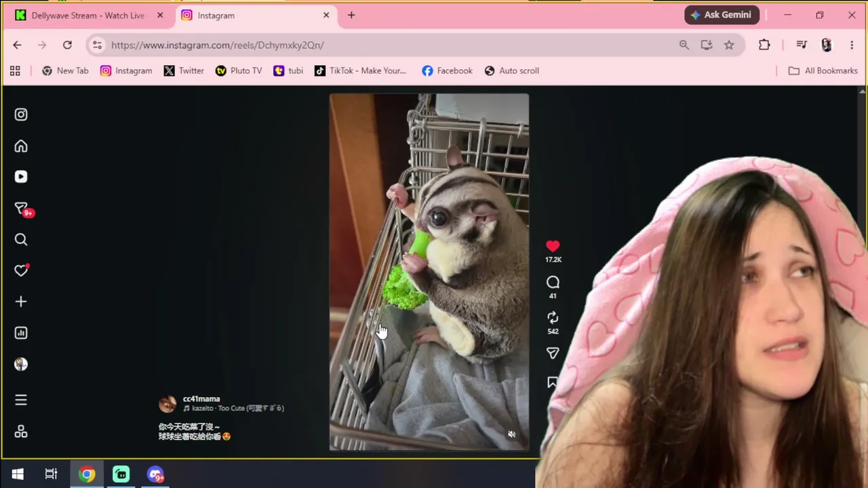Switch to the Dellywave Stream tab

tap(87, 16)
